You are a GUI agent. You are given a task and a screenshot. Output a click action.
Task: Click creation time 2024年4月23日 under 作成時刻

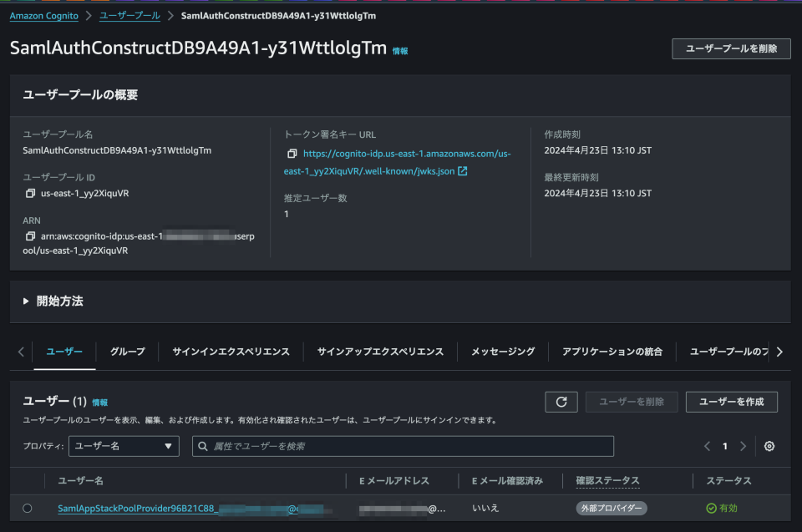coord(598,150)
